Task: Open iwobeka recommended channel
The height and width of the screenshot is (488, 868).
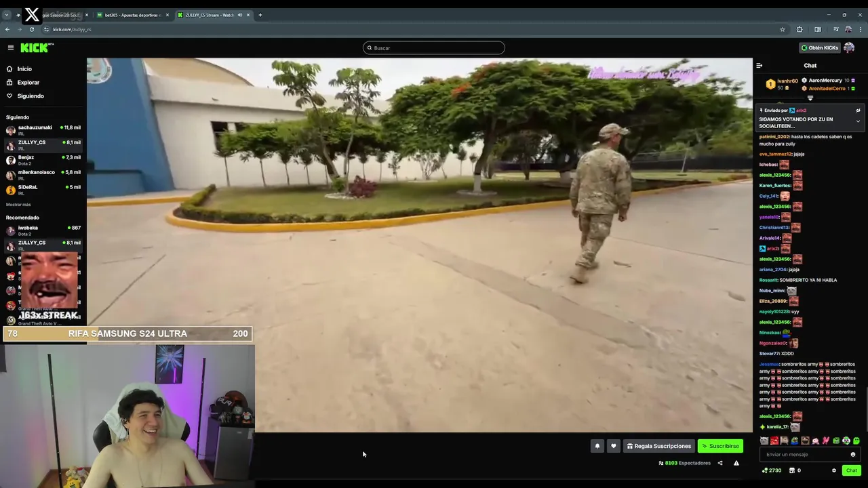Action: click(43, 230)
